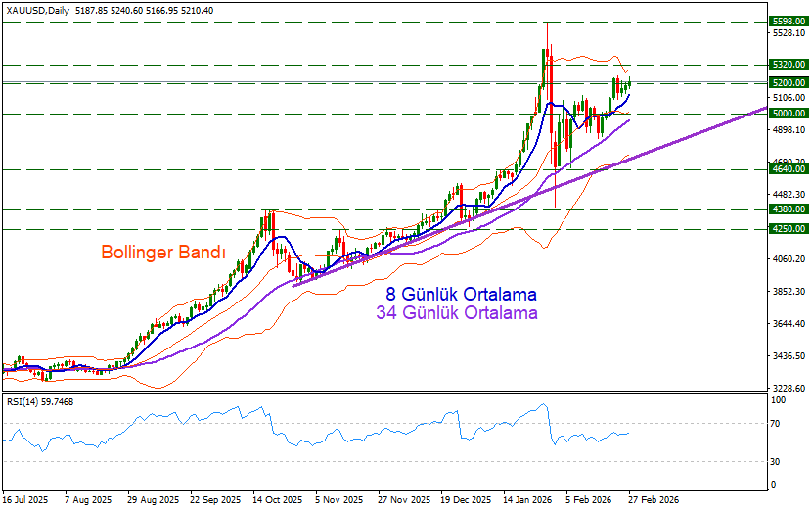
Task: Click the Bollinger Bandı text label
Action: click(163, 253)
